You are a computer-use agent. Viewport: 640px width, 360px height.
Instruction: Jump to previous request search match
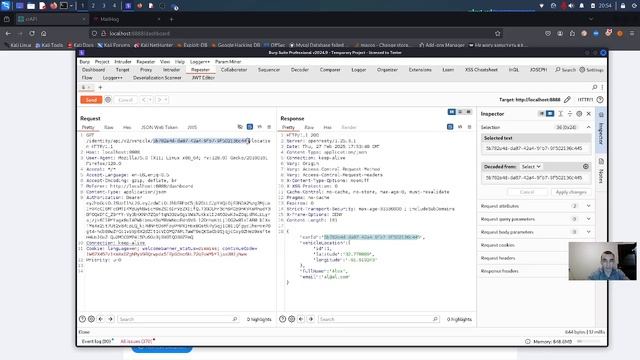point(101,319)
